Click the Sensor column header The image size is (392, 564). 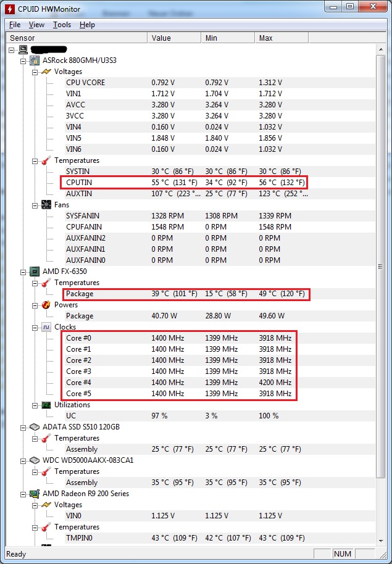pyautogui.click(x=77, y=38)
